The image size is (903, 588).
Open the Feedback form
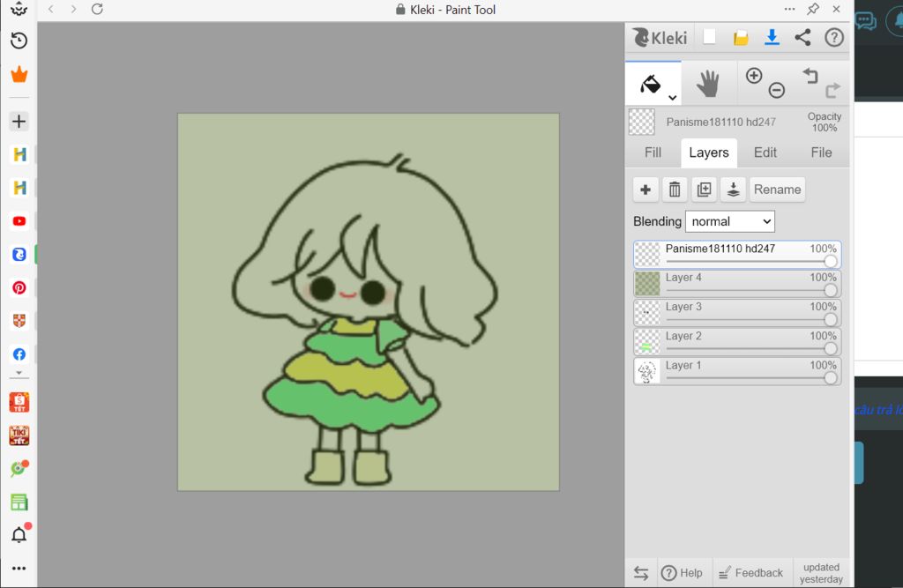coord(751,573)
